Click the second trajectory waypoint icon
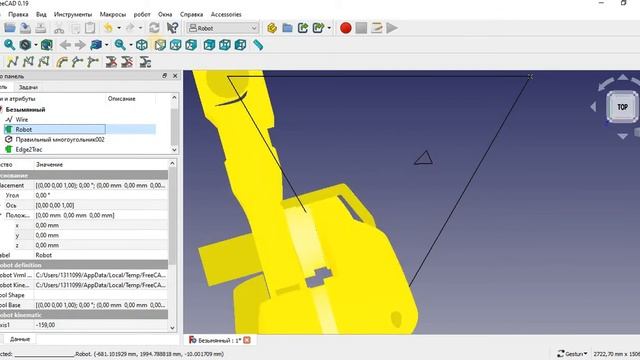Viewport: 640px width, 360px height. click(x=28, y=62)
